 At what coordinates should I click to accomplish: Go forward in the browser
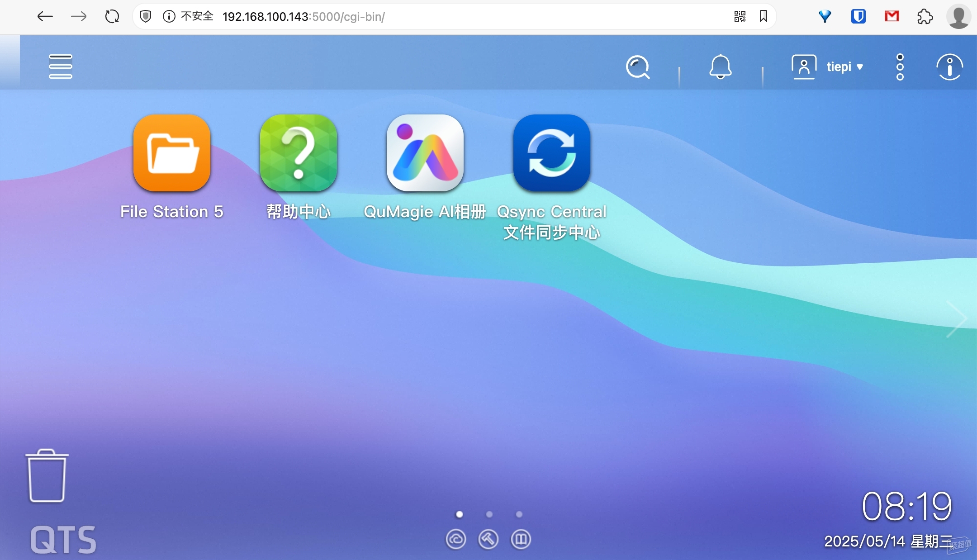(79, 17)
